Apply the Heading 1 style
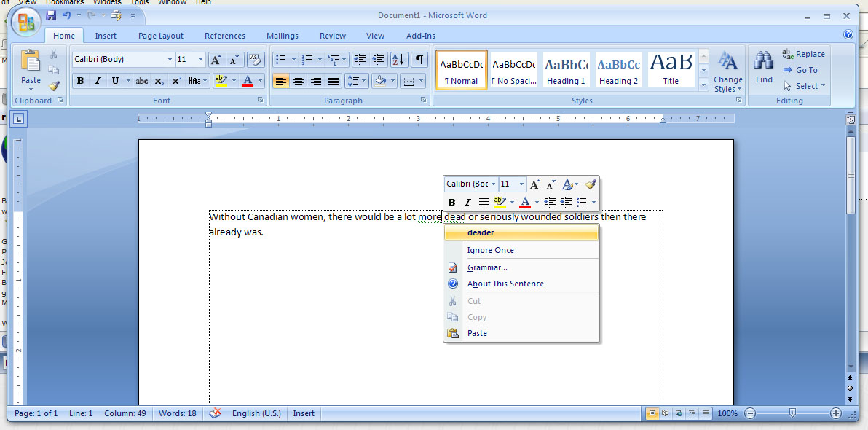 tap(566, 69)
